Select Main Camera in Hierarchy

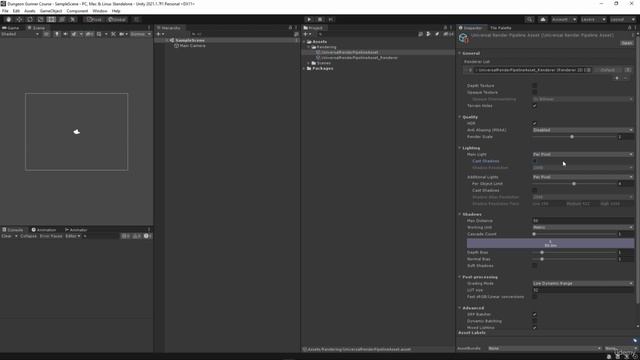(193, 46)
